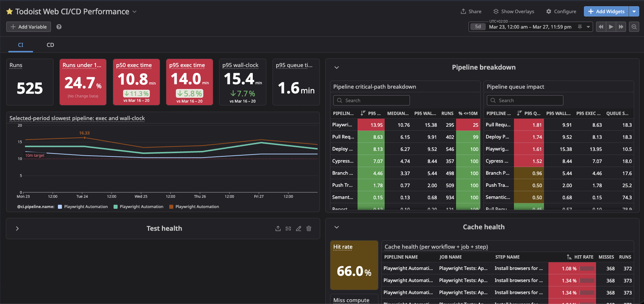Open the time range dropdown arrow
This screenshot has height=304, width=644.
(x=588, y=27)
